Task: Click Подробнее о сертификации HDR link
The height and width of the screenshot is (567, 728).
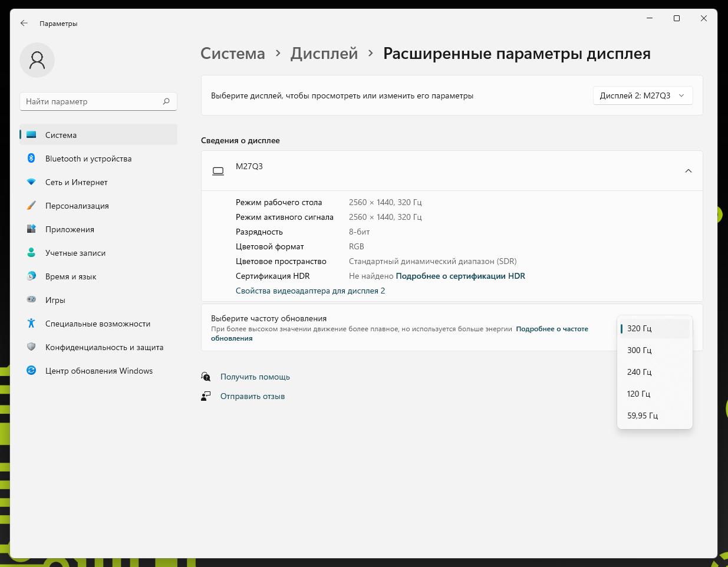Action: pyautogui.click(x=460, y=276)
